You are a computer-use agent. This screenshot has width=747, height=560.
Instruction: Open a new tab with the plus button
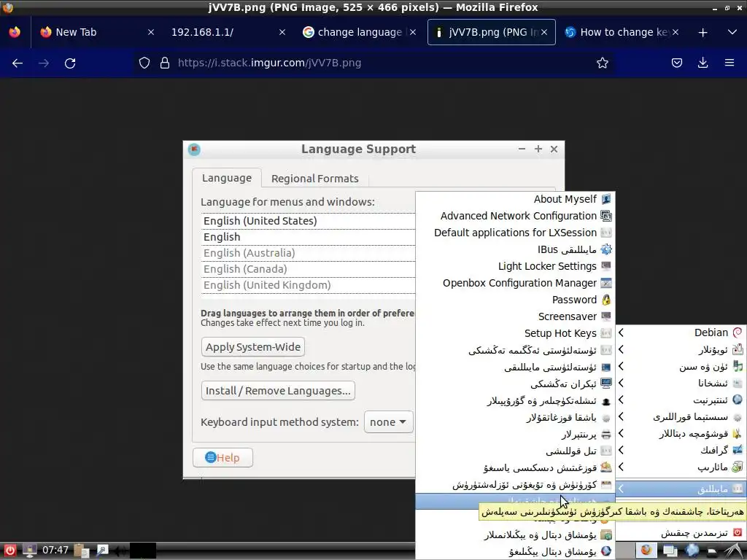[703, 32]
